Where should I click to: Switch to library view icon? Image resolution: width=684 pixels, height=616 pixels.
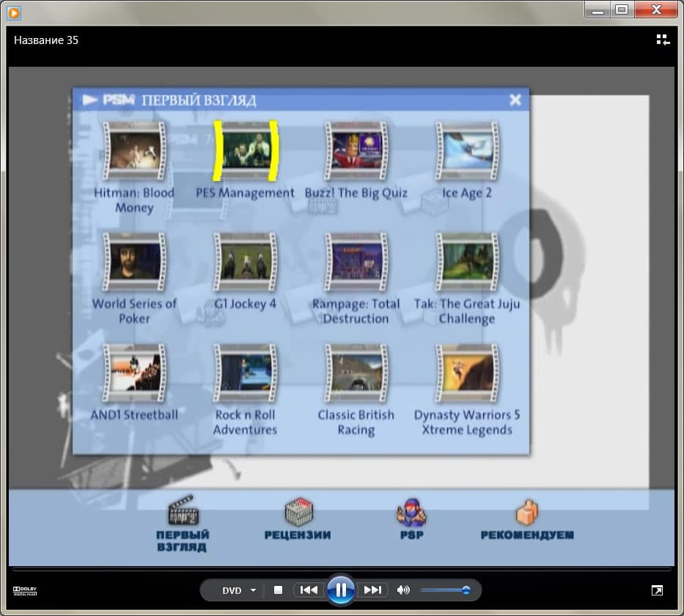coord(663,40)
